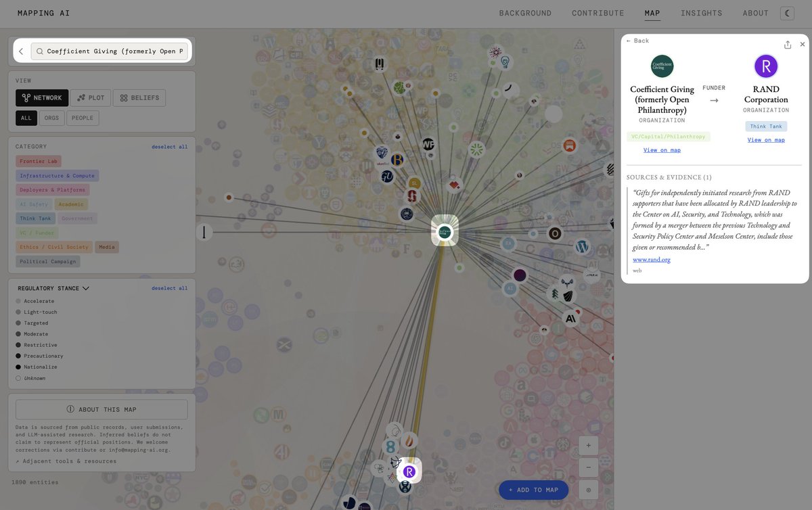Expand Adjacent tools & resources
Image resolution: width=812 pixels, height=510 pixels.
click(x=66, y=461)
